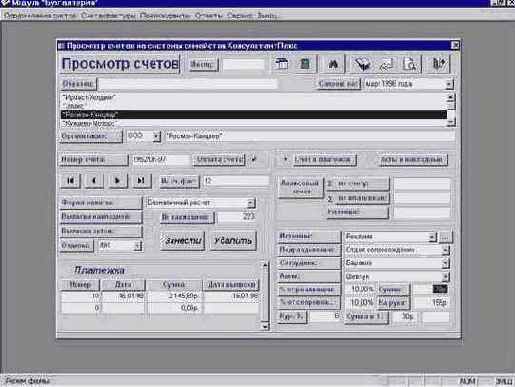Click the Дата column header in Платежка
Viewport: 515px width, 387px height.
123,285
